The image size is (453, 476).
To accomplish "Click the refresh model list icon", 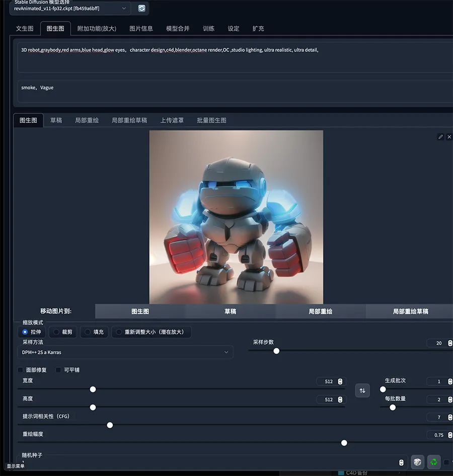I will [x=142, y=9].
